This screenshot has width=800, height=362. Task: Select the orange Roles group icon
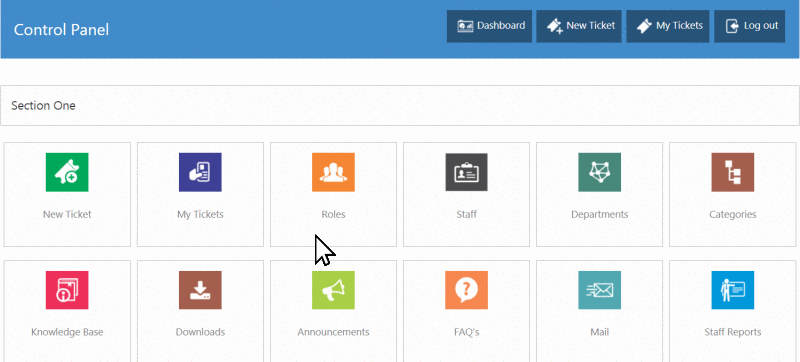pos(333,172)
